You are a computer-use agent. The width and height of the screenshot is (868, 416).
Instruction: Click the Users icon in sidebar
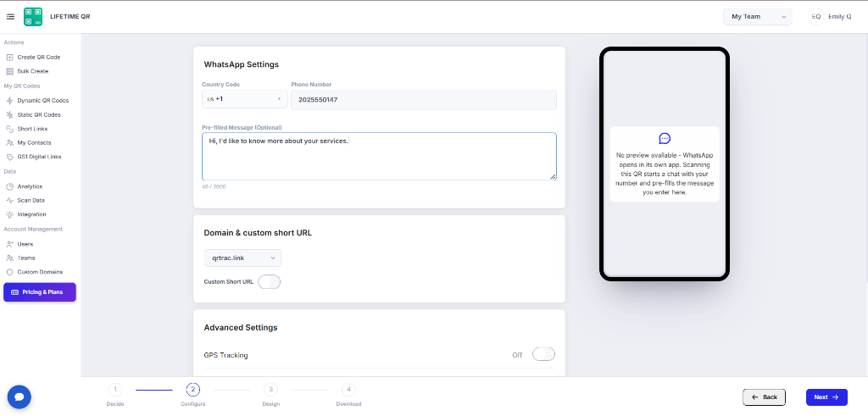[x=9, y=244]
